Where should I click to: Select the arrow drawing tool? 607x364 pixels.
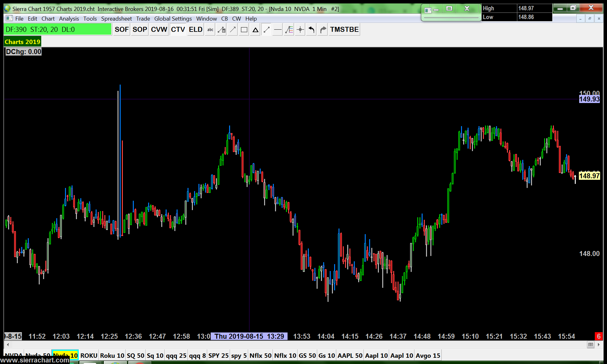point(233,30)
